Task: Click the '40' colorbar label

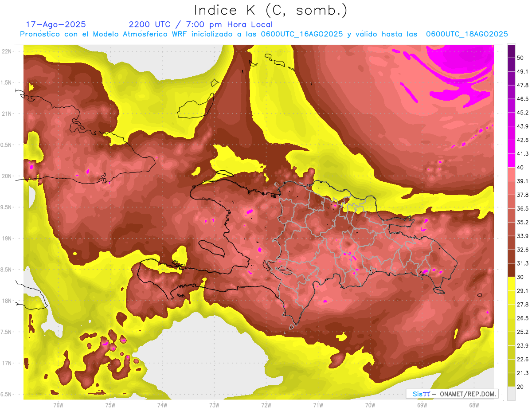Action: [521, 168]
